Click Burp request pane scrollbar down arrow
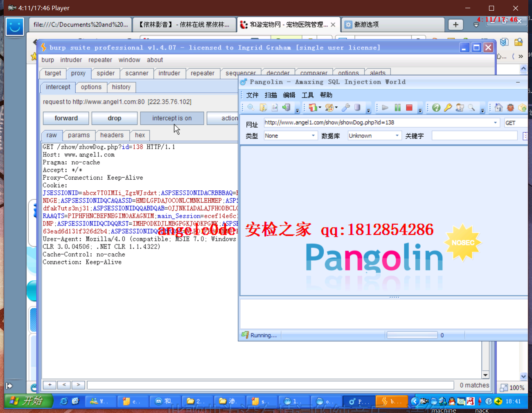532x413 pixels. (x=485, y=375)
